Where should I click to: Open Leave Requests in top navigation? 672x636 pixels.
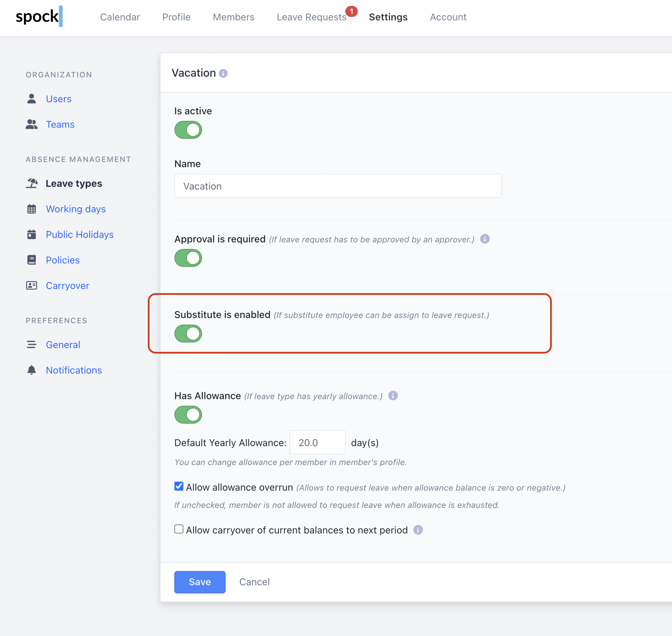coord(311,17)
